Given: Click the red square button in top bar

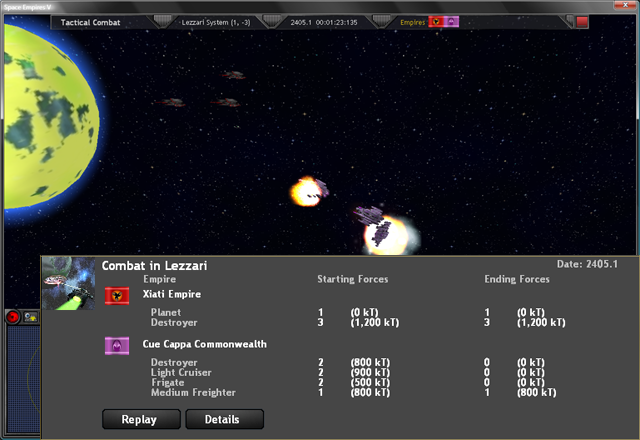Looking at the screenshot, I should [x=582, y=22].
